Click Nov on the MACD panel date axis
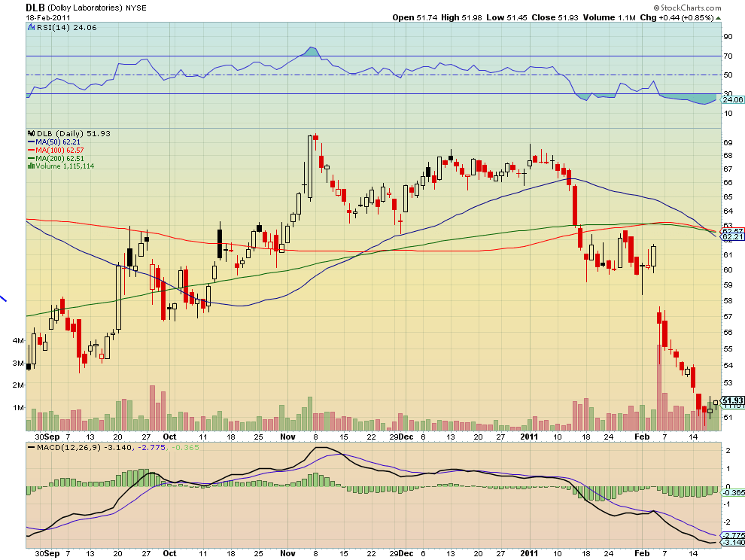The image size is (745, 560). [288, 553]
